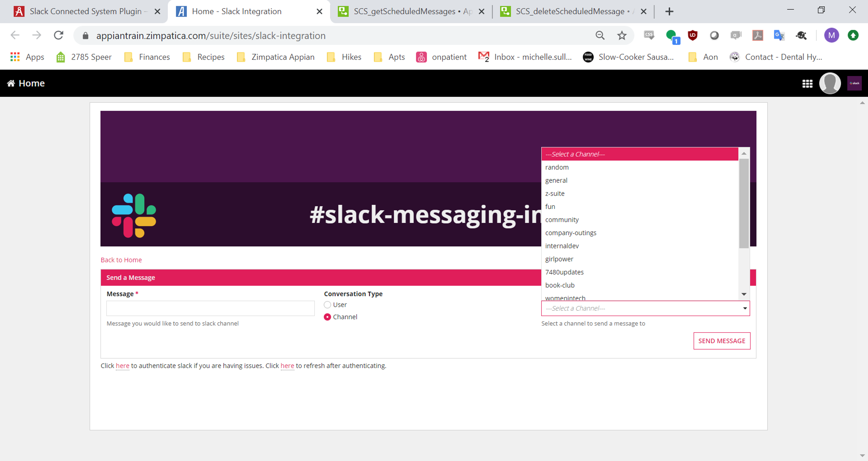Click the SEND MESSAGE button
868x461 pixels.
722,341
